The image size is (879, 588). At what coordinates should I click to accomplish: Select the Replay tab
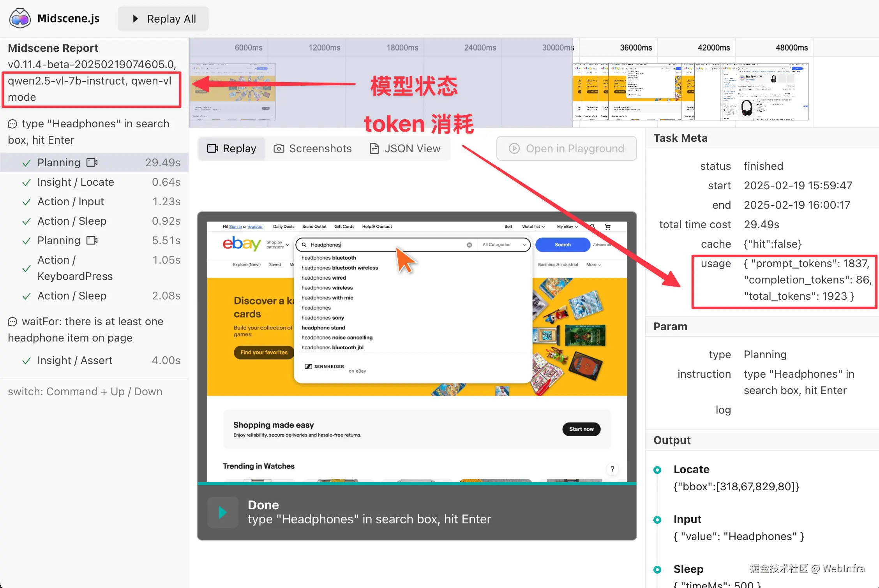coord(231,148)
